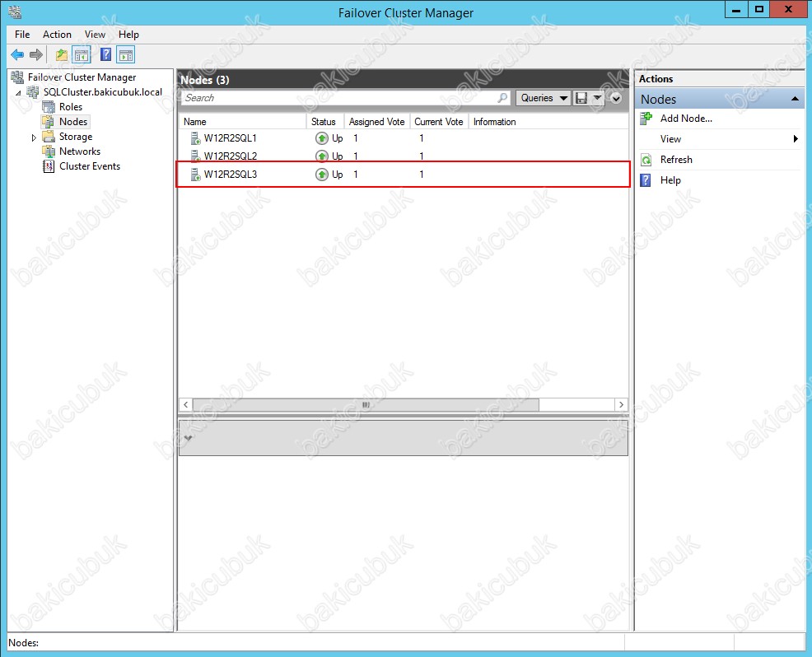Viewport: 812px width, 657px height.
Task: Click the Refresh action label
Action: 676,160
